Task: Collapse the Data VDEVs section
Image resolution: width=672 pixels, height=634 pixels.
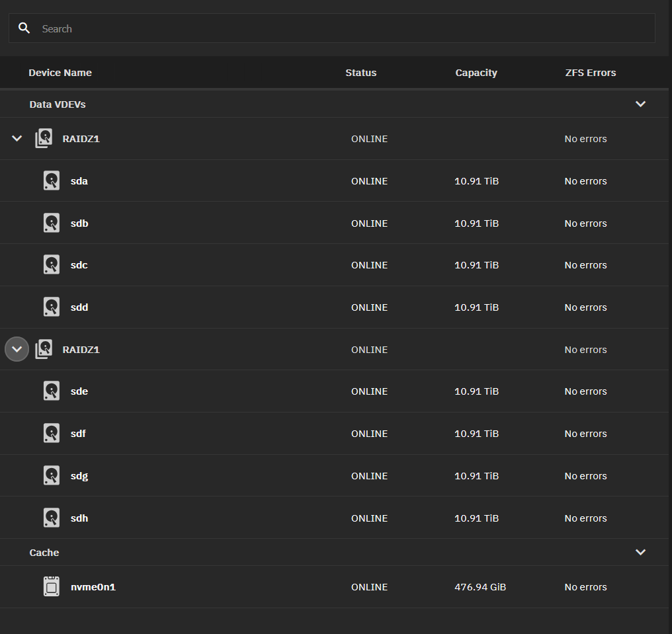Action: 640,104
